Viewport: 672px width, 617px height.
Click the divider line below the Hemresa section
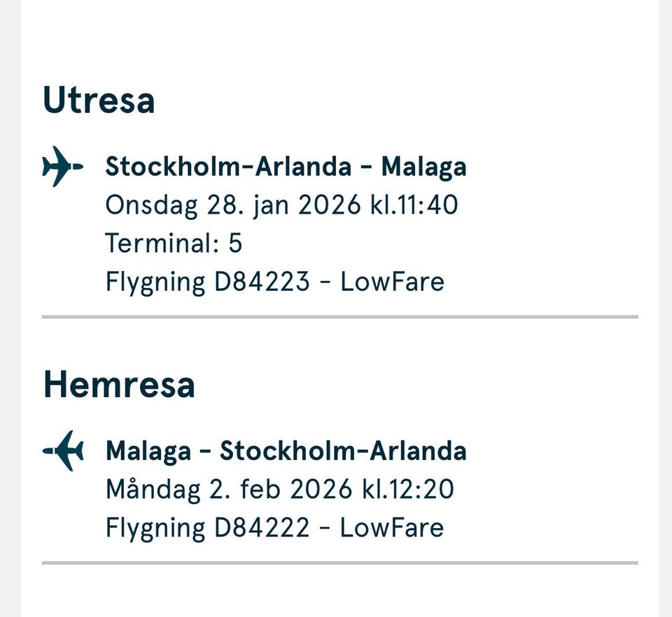coord(339,562)
